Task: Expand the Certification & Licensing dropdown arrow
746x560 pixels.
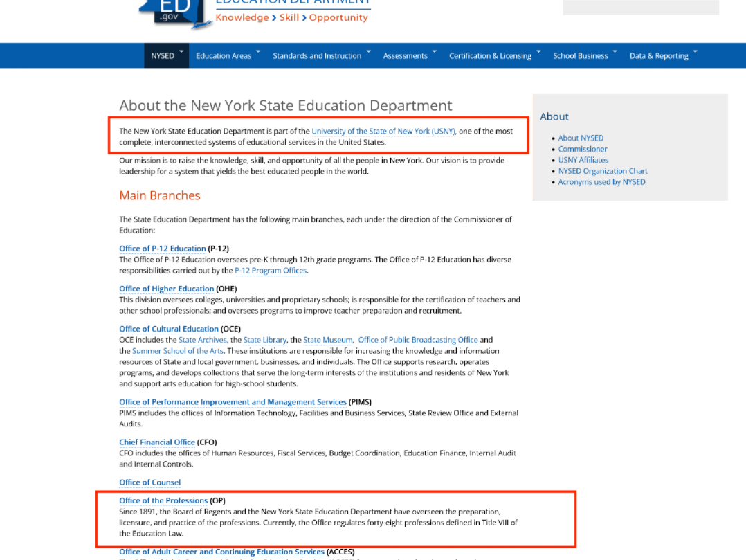Action: [x=538, y=51]
